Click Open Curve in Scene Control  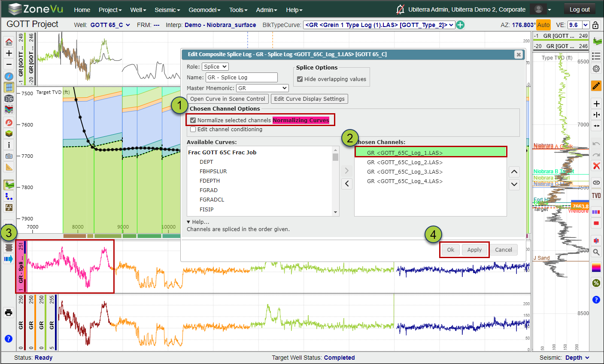[x=228, y=99]
